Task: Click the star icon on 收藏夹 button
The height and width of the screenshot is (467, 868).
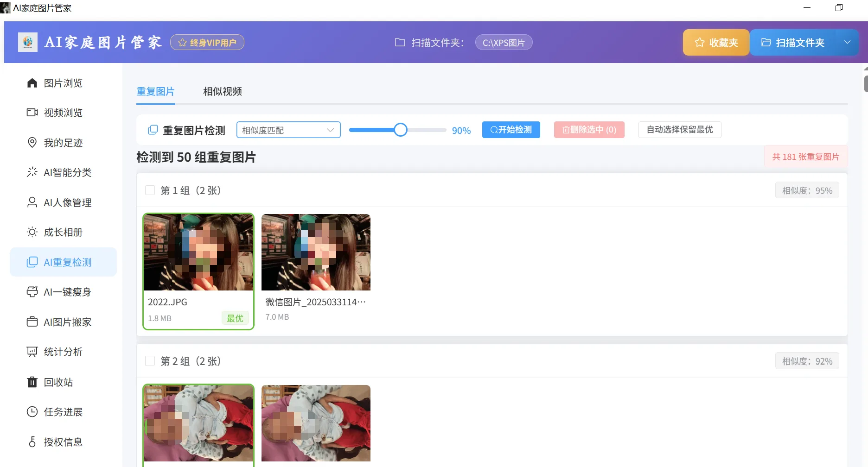Action: pyautogui.click(x=700, y=43)
